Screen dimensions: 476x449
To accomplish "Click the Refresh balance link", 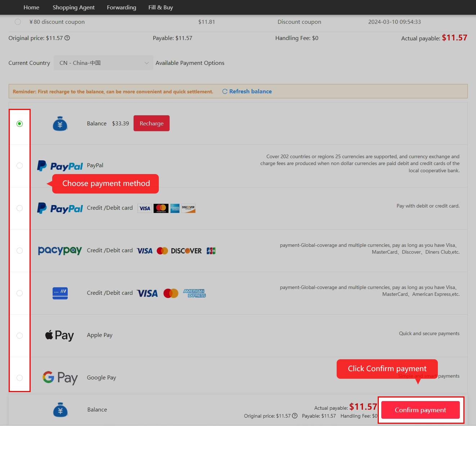I will tap(251, 92).
